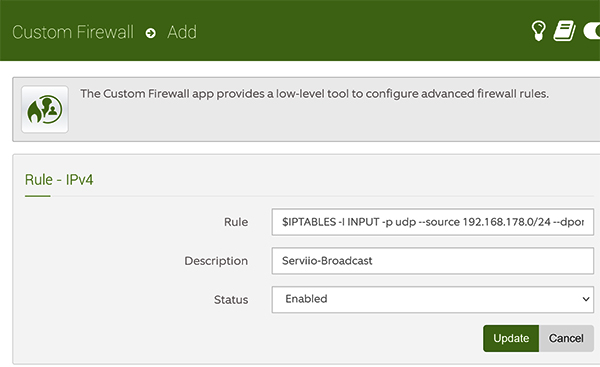
Task: Click the Description field label
Action: [x=216, y=261]
